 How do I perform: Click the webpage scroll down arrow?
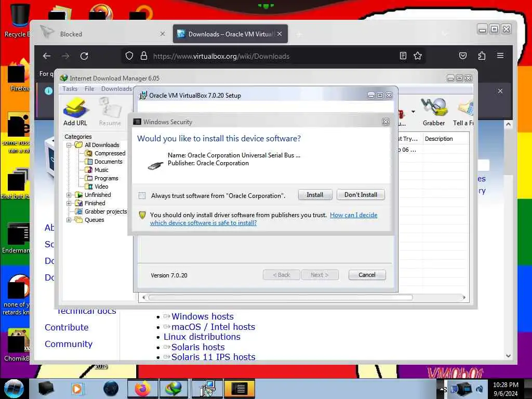click(x=508, y=356)
